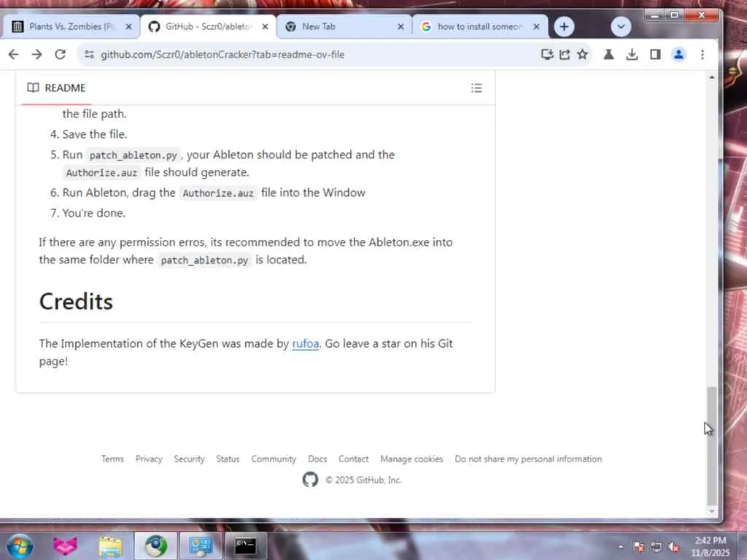Share this page icon
Image resolution: width=747 pixels, height=560 pixels.
pyautogui.click(x=565, y=54)
